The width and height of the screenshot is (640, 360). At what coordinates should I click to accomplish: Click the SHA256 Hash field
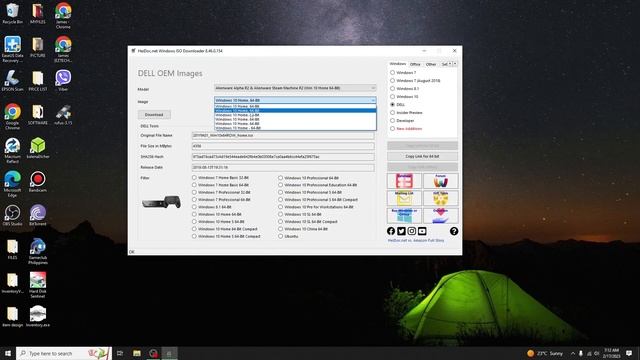[x=283, y=157]
